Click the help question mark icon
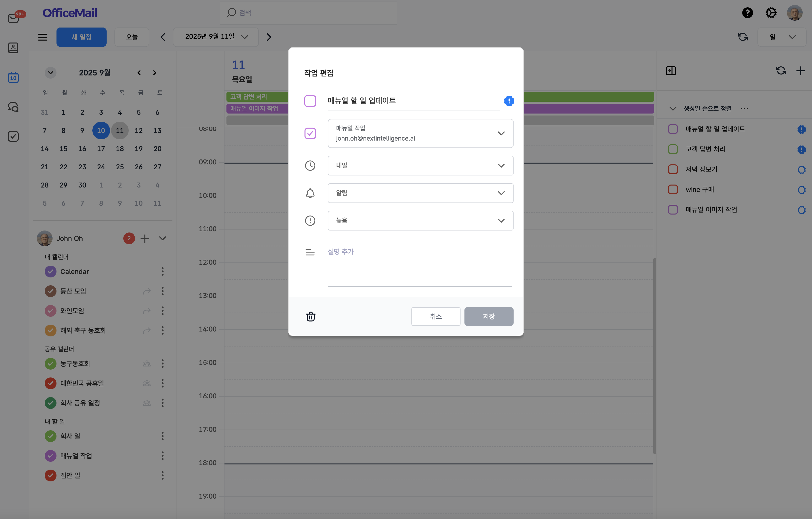The height and width of the screenshot is (519, 812). (x=747, y=13)
